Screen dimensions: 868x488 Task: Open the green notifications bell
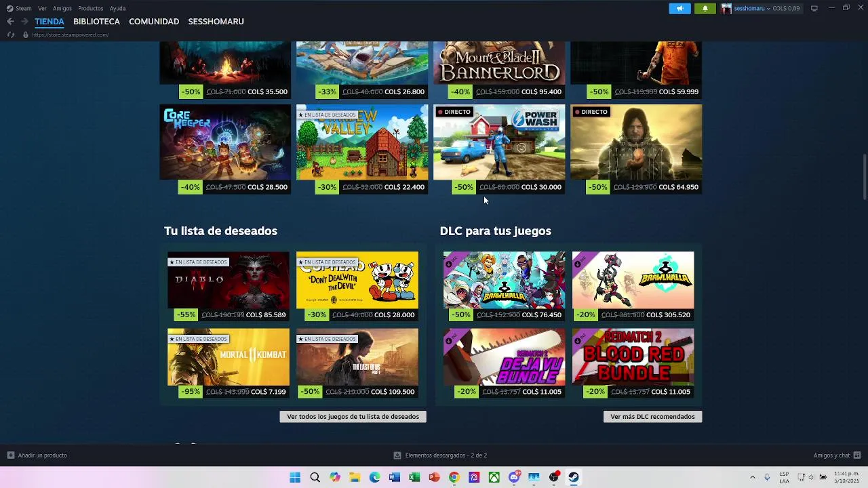click(x=705, y=8)
